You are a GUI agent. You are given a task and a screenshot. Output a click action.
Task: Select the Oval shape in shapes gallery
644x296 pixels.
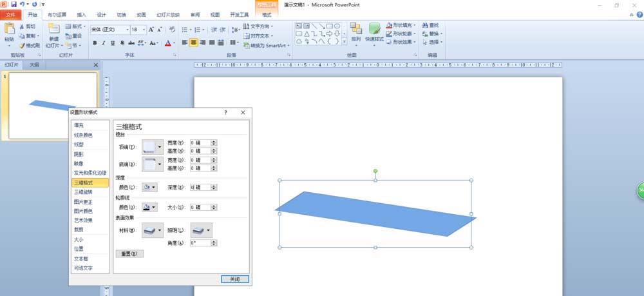click(x=337, y=26)
